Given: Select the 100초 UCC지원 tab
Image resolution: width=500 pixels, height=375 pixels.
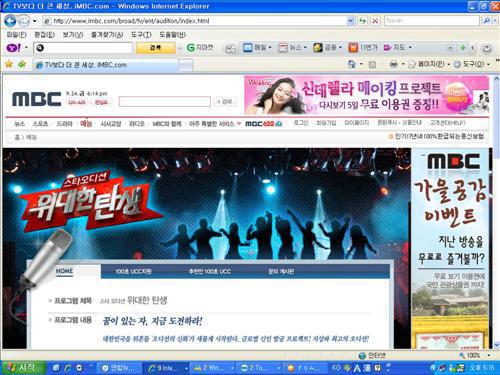Looking at the screenshot, I should tap(133, 271).
